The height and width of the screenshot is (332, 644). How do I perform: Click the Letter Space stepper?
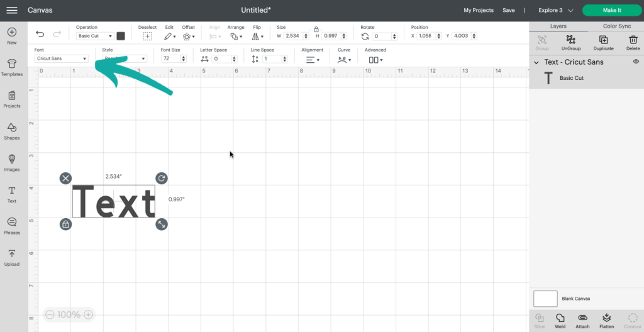[234, 58]
